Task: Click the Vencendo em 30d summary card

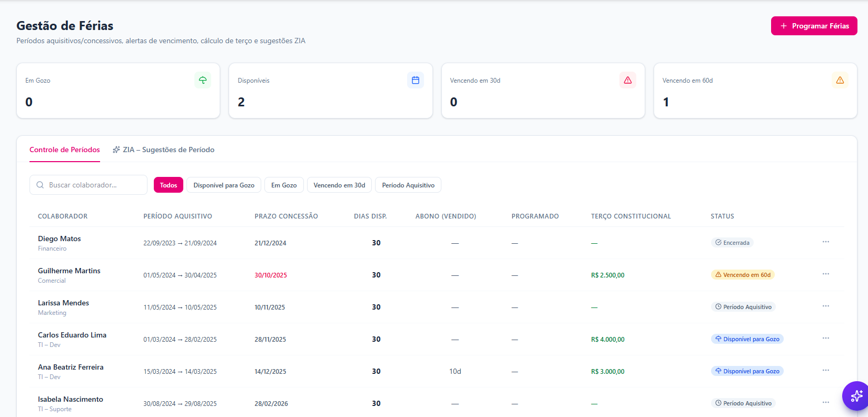Action: [543, 91]
